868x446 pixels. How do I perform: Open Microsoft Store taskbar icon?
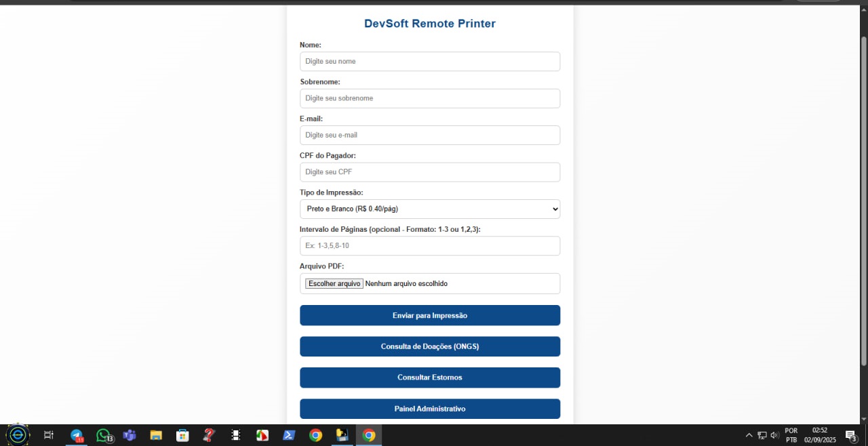click(x=182, y=435)
